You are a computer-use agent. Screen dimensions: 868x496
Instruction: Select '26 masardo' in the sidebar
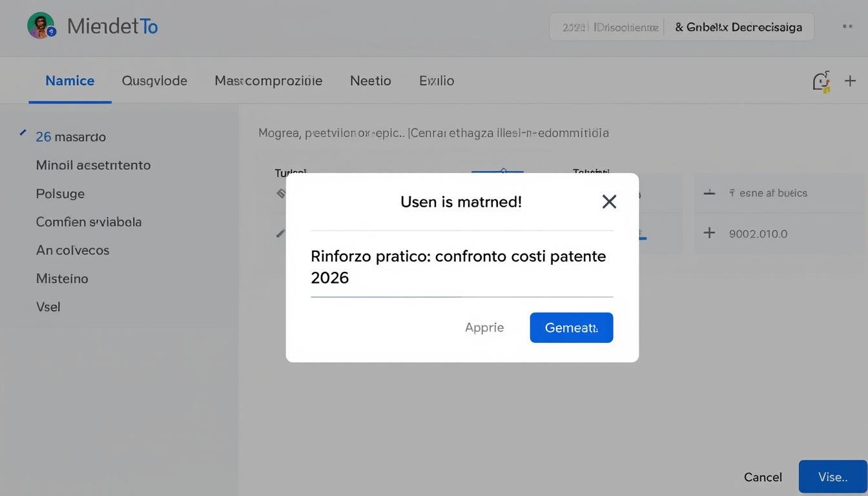(x=70, y=137)
